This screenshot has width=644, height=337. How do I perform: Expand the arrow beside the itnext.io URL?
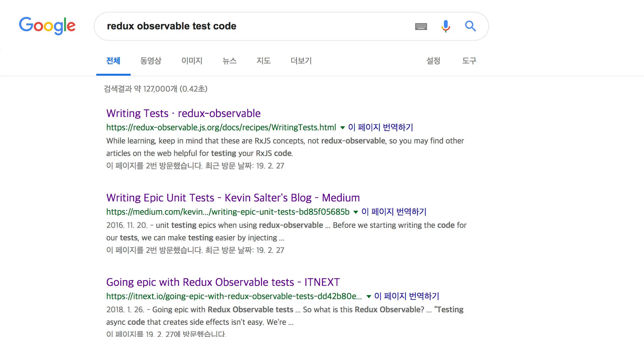[x=369, y=296]
